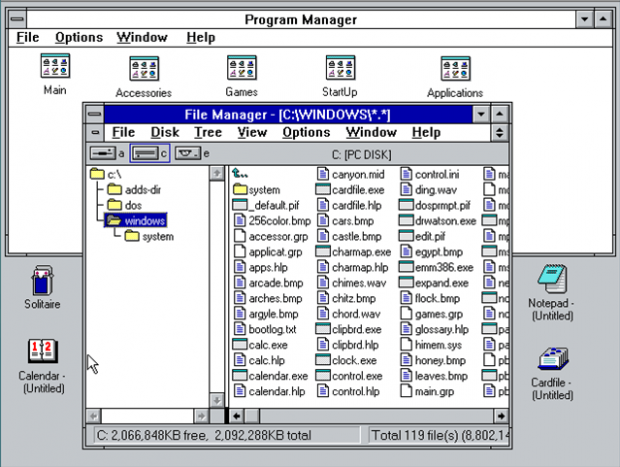
Task: Click the disk free space status text
Action: point(204,435)
